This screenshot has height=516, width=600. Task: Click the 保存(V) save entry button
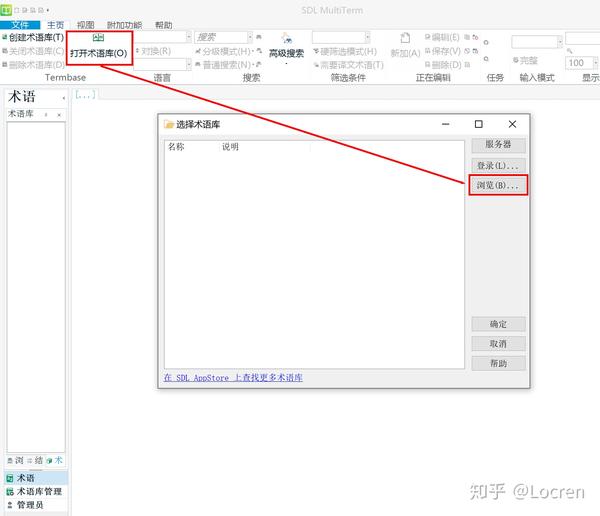pos(443,51)
